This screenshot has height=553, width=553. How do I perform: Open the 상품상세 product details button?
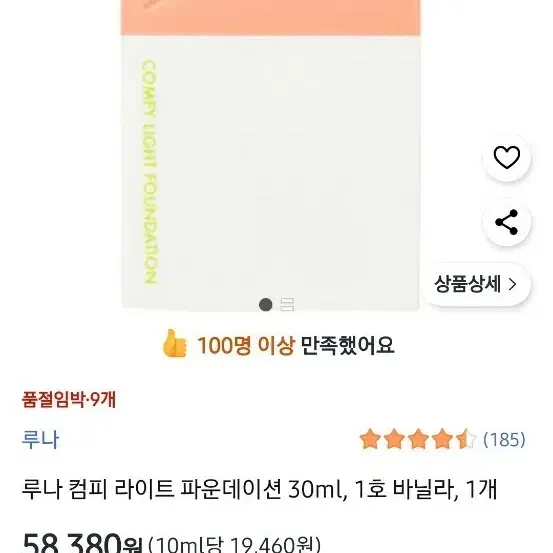[476, 284]
